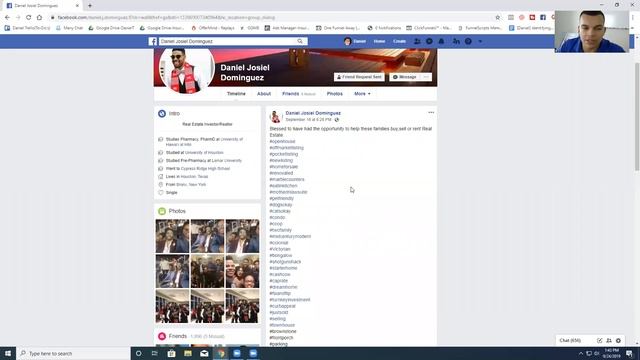The height and width of the screenshot is (360, 640).
Task: Click Lamar University link in Intro
Action: point(227,160)
